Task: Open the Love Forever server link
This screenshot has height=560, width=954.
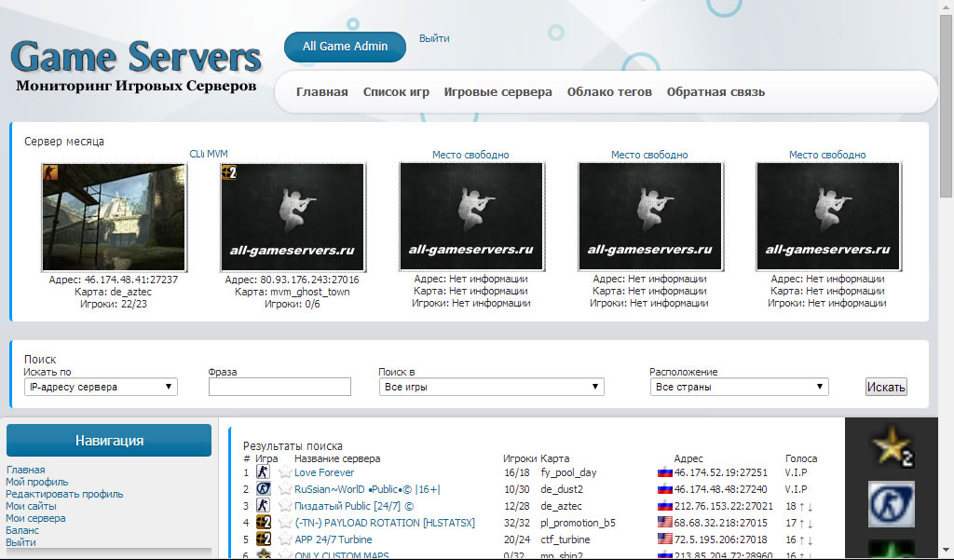Action: [x=324, y=472]
